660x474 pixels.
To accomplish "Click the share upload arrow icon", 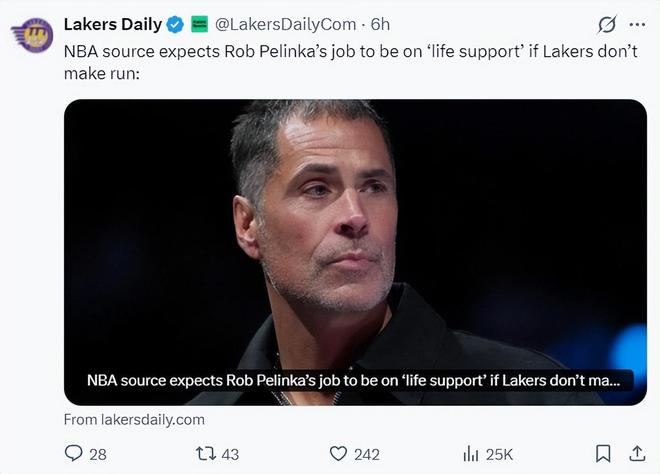I will pyautogui.click(x=636, y=453).
